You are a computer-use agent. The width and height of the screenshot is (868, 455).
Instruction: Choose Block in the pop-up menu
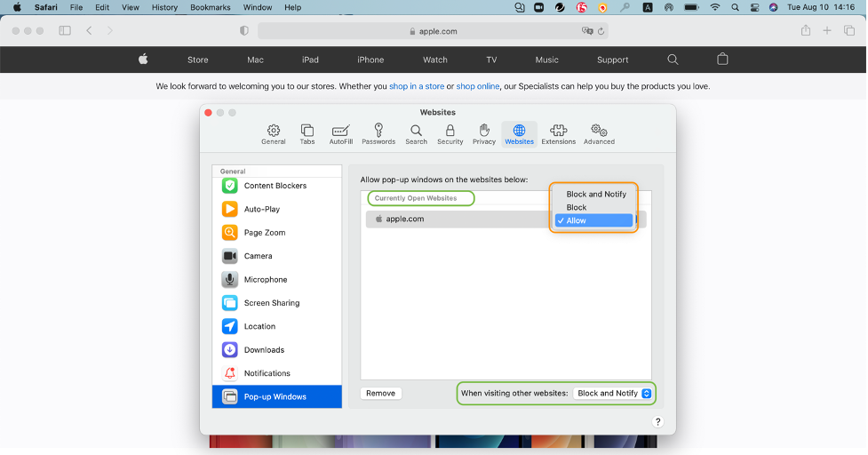[577, 207]
